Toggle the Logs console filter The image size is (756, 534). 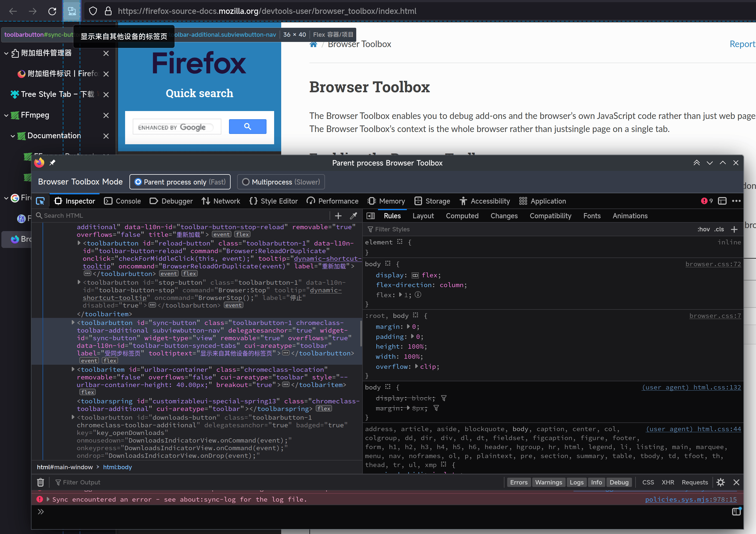coord(577,482)
